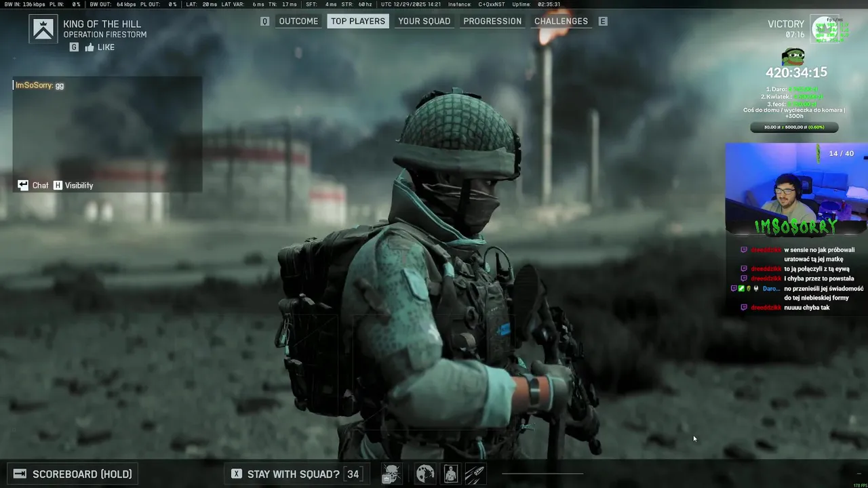Click the LIKE label
868x488 pixels.
point(106,47)
